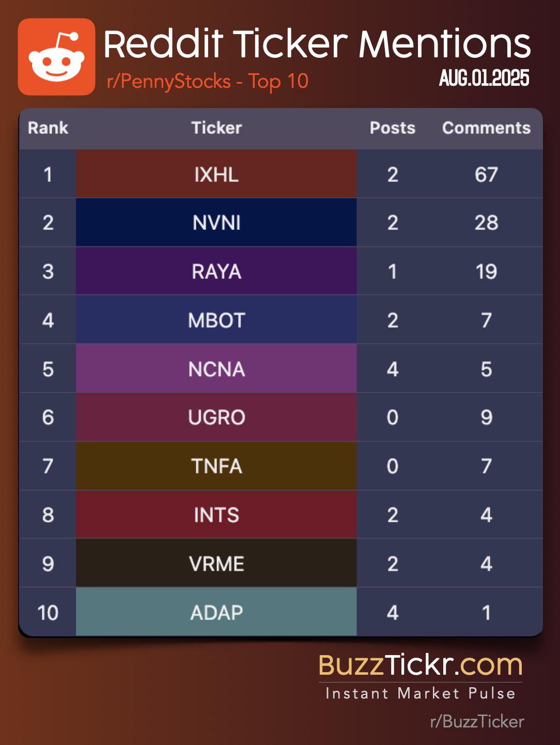Click the UGRO ticker cell

pyautogui.click(x=216, y=417)
